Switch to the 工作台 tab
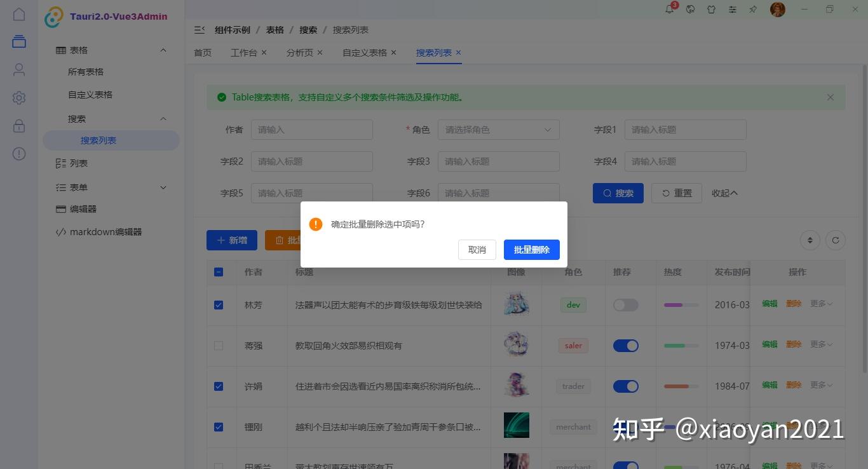Image resolution: width=868 pixels, height=469 pixels. click(x=243, y=53)
